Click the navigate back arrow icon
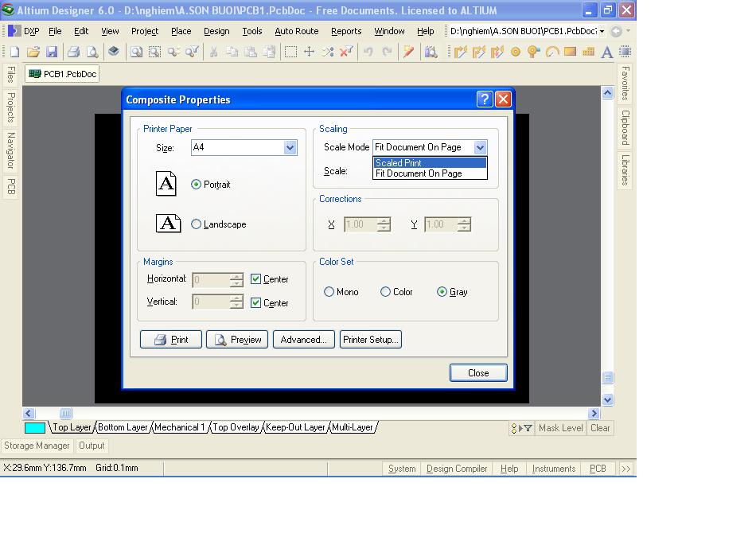Screen dimensions: 756x549 click(616, 31)
